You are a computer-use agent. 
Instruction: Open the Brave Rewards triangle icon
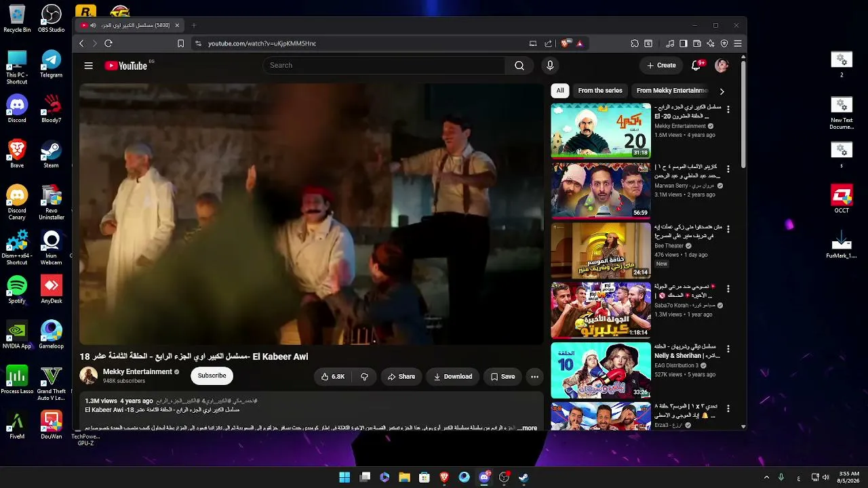coord(580,43)
